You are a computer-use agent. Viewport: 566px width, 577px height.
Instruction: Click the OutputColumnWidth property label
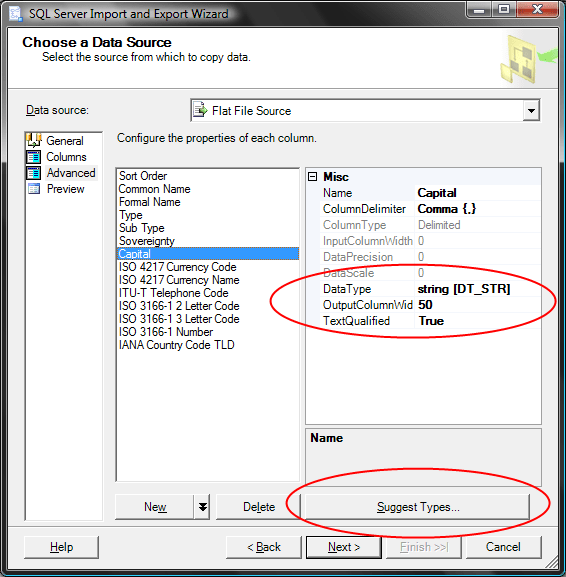(368, 305)
